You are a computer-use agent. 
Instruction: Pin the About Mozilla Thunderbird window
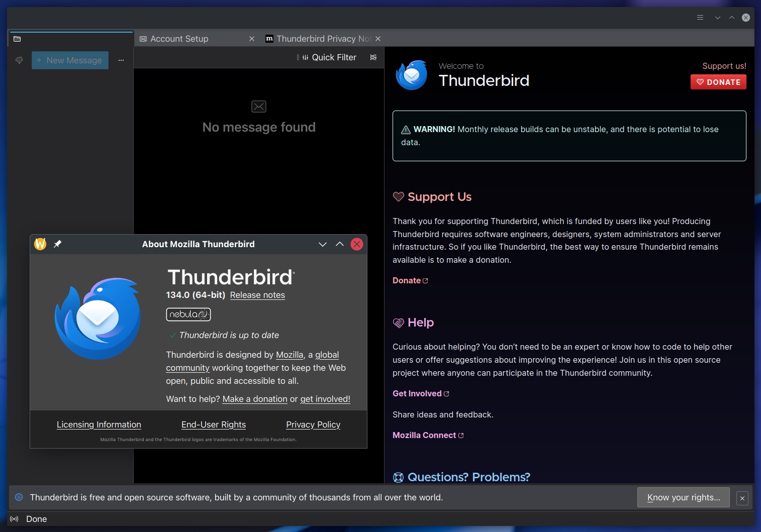[x=58, y=244]
